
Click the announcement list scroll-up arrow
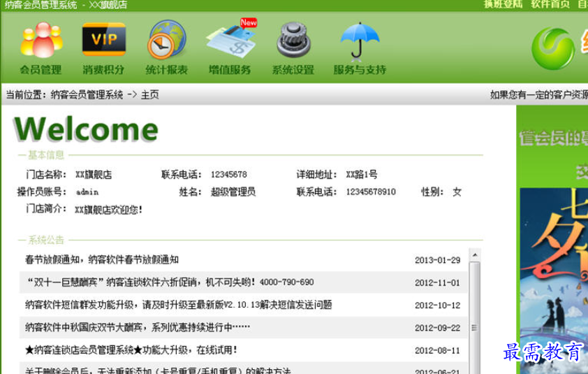tap(475, 255)
